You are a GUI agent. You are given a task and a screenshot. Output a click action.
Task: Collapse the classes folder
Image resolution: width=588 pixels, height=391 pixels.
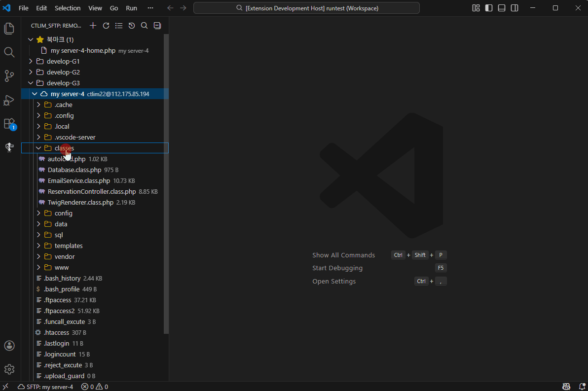pyautogui.click(x=95, y=148)
